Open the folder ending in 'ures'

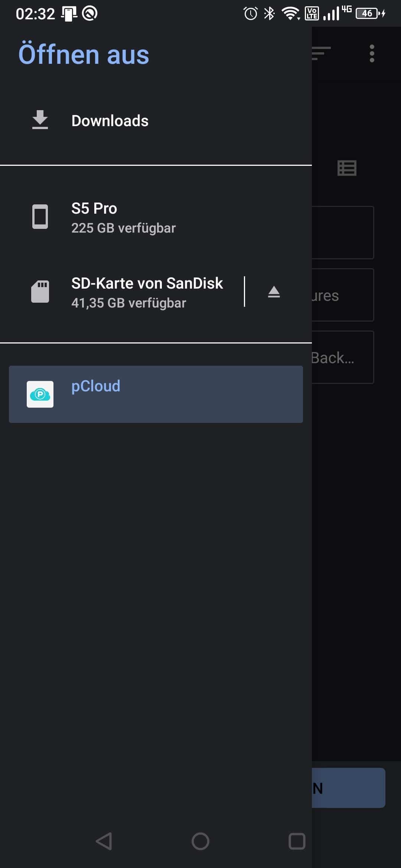(343, 295)
